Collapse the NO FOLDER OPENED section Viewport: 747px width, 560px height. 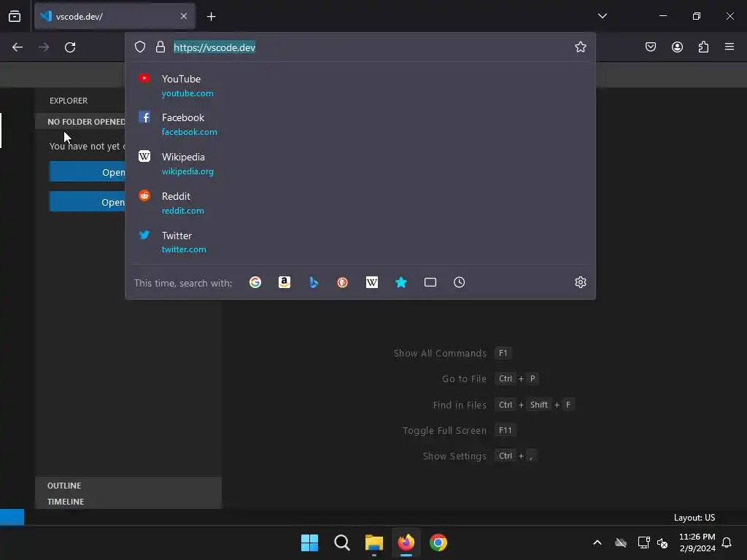pyautogui.click(x=80, y=122)
